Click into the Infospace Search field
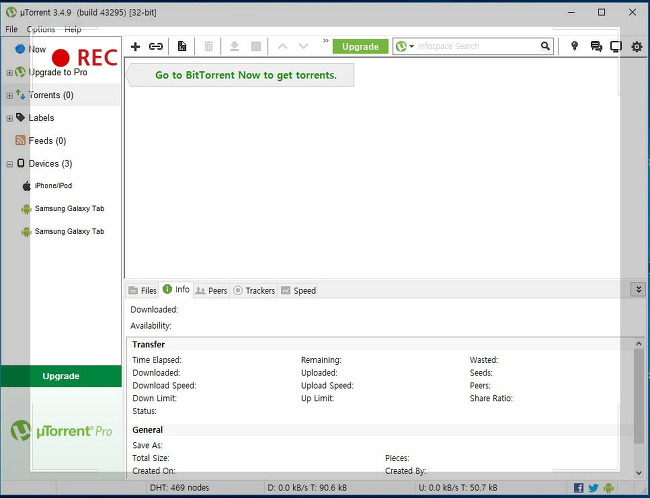 (477, 46)
